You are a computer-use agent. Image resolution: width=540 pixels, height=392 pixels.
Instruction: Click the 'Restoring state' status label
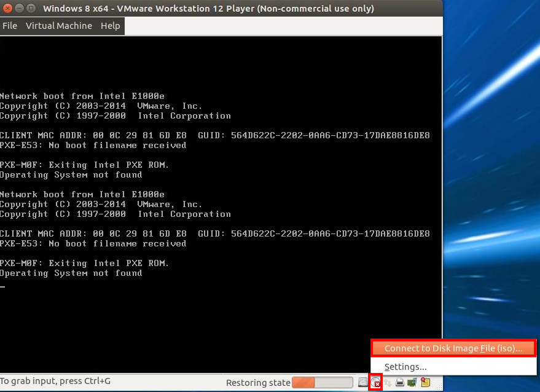pyautogui.click(x=258, y=383)
